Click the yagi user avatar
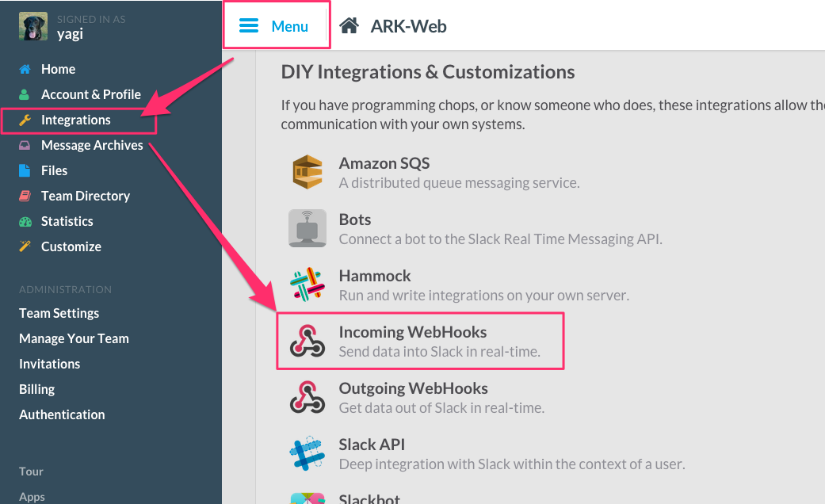Viewport: 825px width, 504px height. pos(32,27)
